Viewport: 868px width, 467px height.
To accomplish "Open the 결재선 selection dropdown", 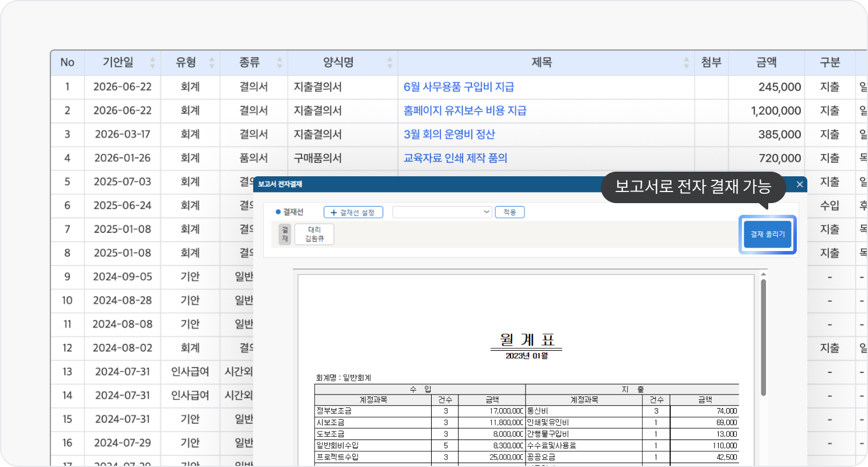I will pyautogui.click(x=443, y=212).
